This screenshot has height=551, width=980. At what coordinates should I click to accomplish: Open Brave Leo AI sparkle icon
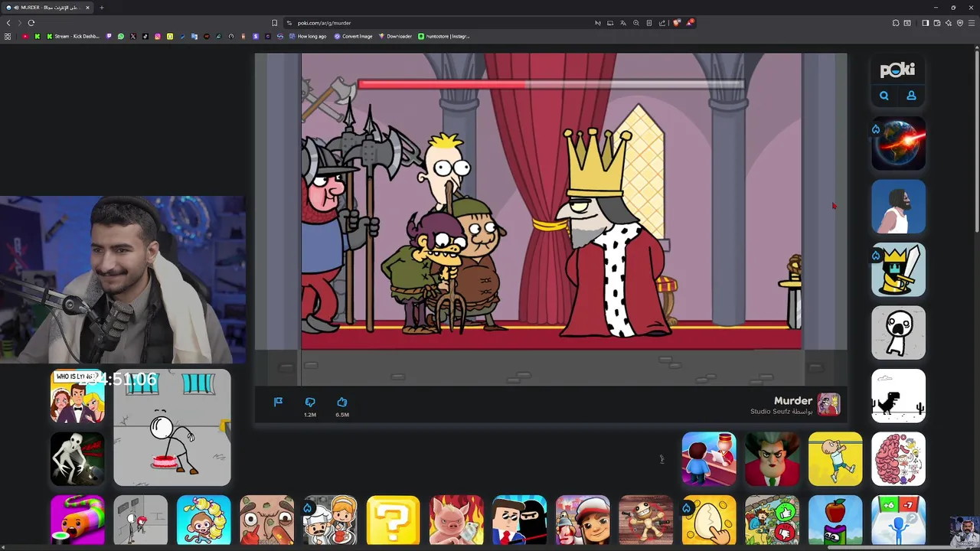coord(948,23)
